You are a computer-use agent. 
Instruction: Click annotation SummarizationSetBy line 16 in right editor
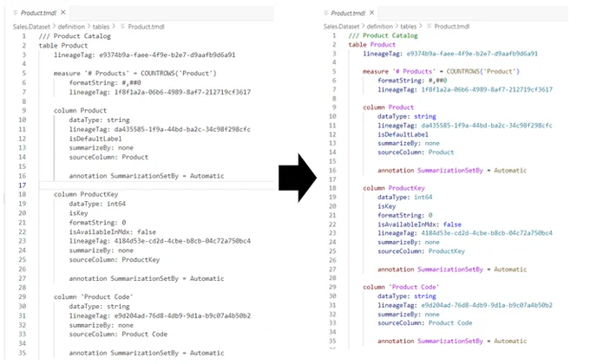tap(452, 171)
